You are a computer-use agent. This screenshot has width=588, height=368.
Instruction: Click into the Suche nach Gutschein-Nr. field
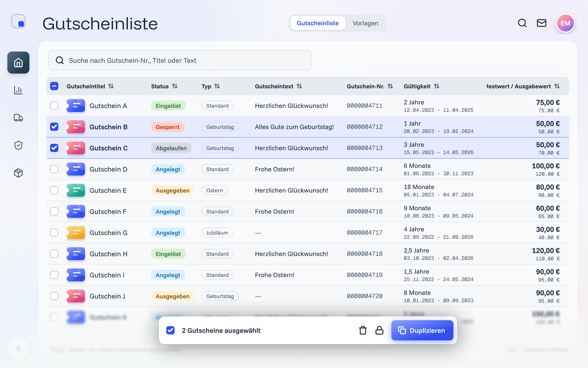click(x=180, y=60)
